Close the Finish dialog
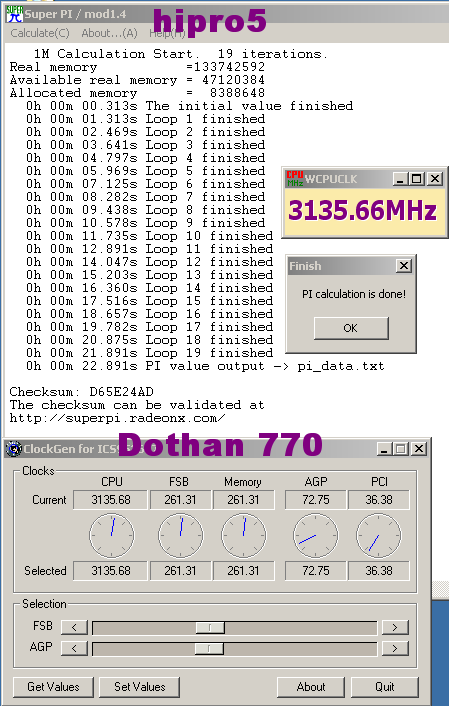 pos(404,266)
